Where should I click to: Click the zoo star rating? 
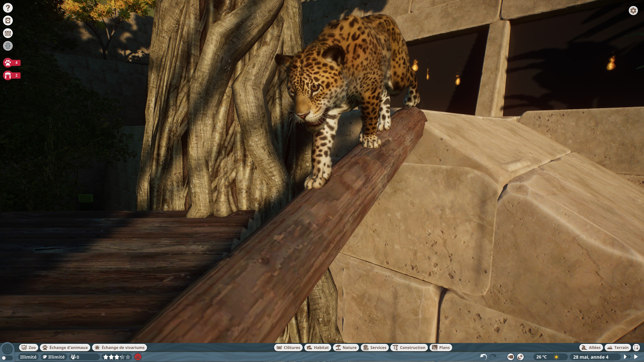click(x=117, y=357)
